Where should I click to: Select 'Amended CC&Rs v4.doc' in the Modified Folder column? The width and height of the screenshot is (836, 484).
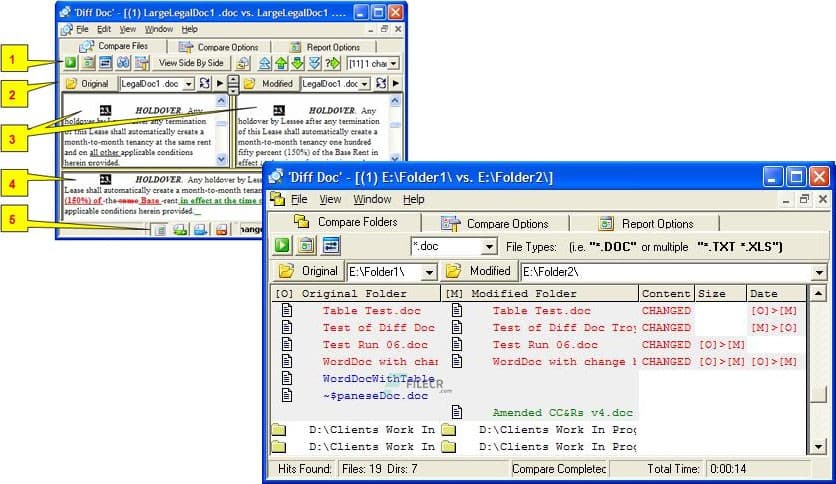tap(562, 413)
